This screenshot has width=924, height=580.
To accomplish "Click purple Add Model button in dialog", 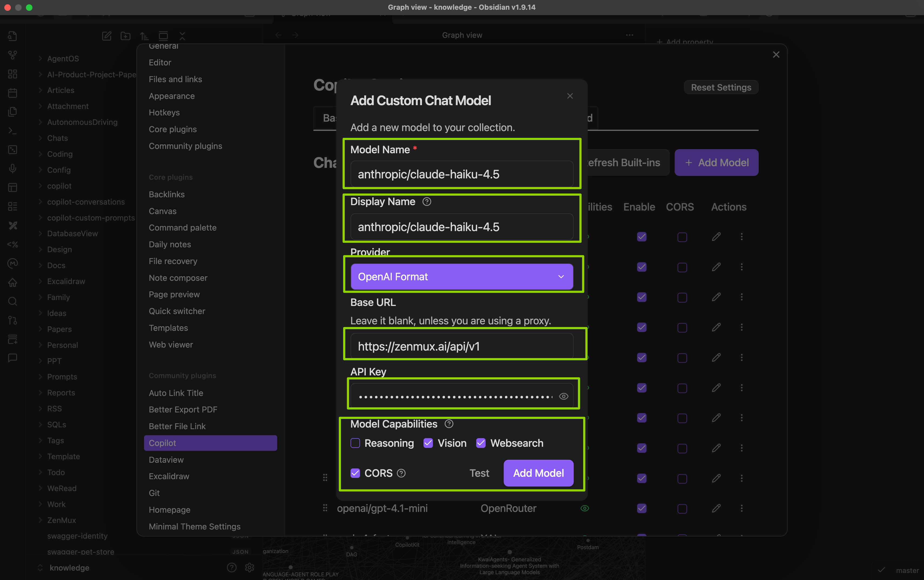I will tap(538, 473).
